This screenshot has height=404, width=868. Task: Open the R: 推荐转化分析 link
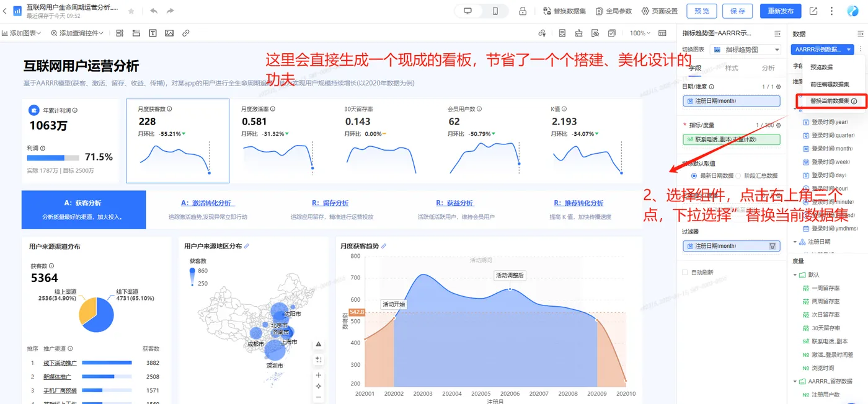578,203
